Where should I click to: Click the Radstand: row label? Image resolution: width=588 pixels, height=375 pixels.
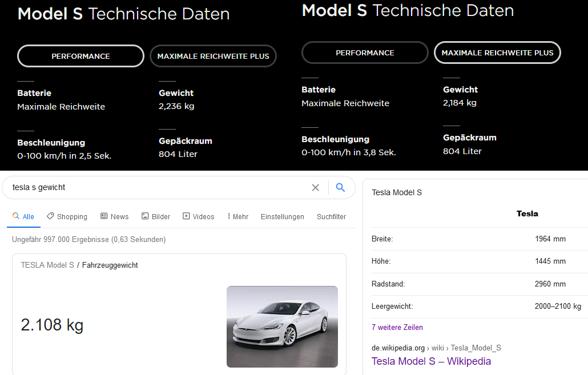pos(388,284)
